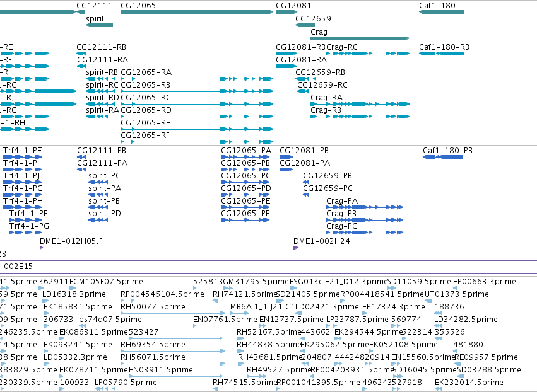Select the CG12065 gene bar
The width and height of the screenshot is (537, 392).
click(x=197, y=12)
